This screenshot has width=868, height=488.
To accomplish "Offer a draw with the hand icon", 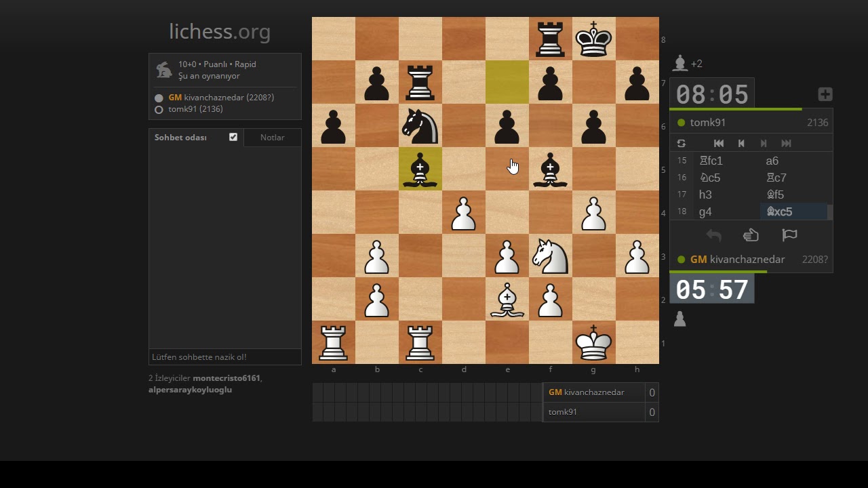I will pos(751,235).
